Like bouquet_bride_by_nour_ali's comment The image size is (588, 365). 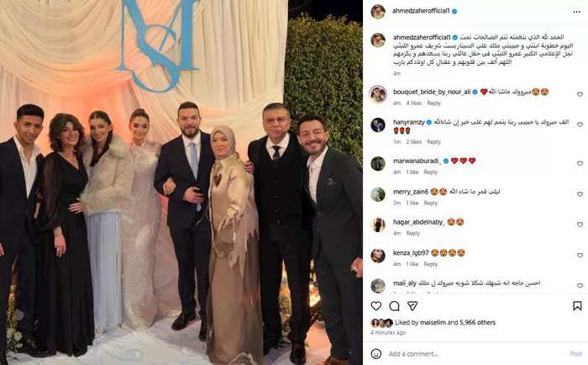580,94
